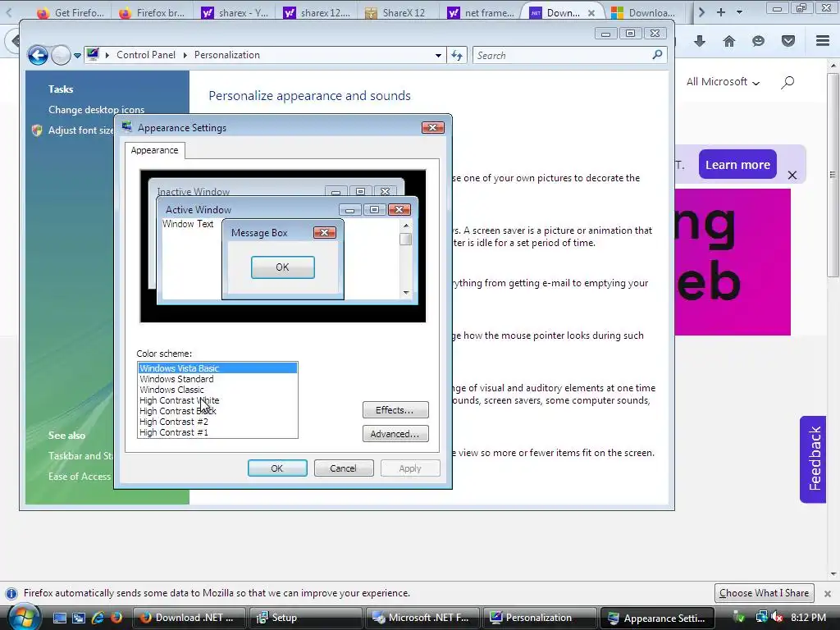
Task: Click the disabled Apply button
Action: (410, 468)
